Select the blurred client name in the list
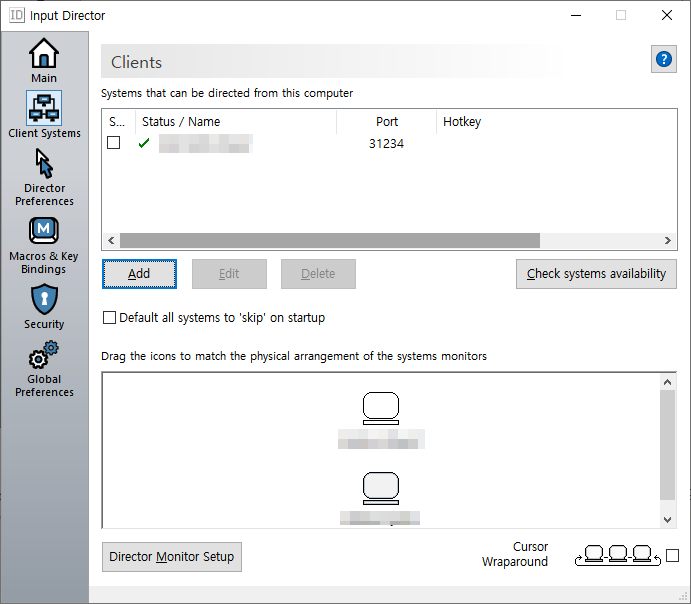 click(206, 144)
